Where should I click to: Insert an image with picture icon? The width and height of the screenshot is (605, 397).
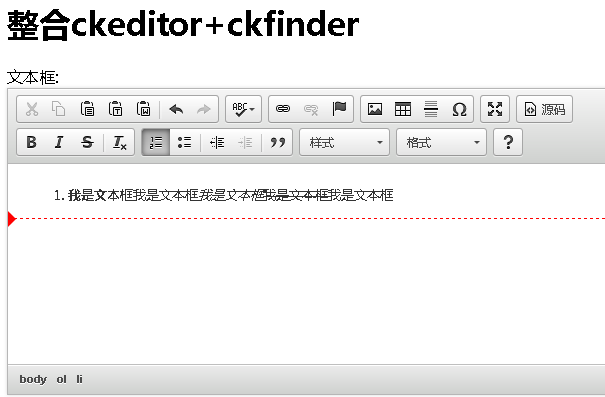point(375,109)
